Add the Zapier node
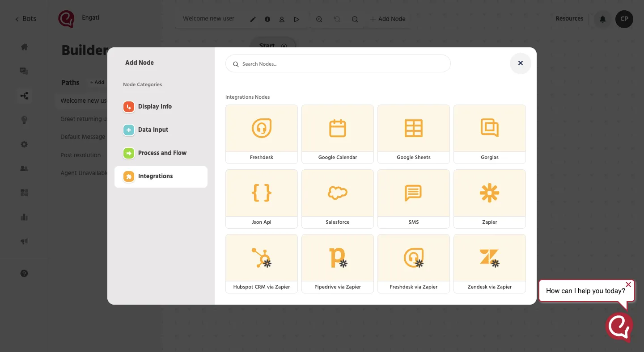644x352 pixels. [x=490, y=199]
